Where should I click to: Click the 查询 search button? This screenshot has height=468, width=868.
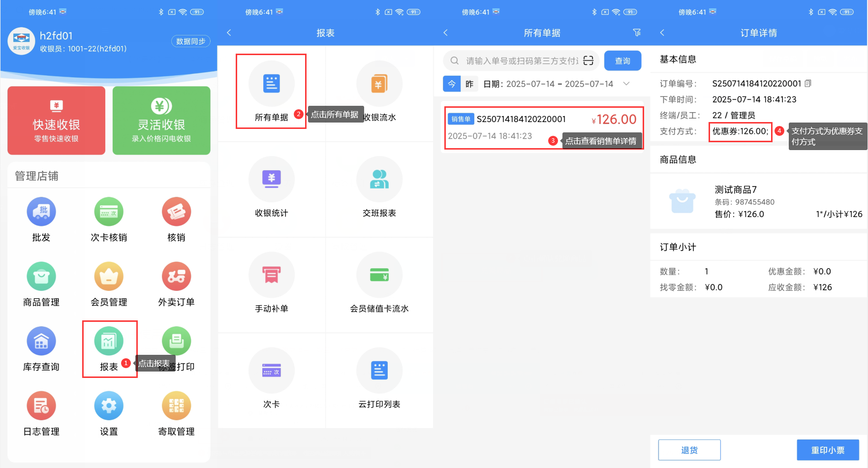(x=622, y=61)
